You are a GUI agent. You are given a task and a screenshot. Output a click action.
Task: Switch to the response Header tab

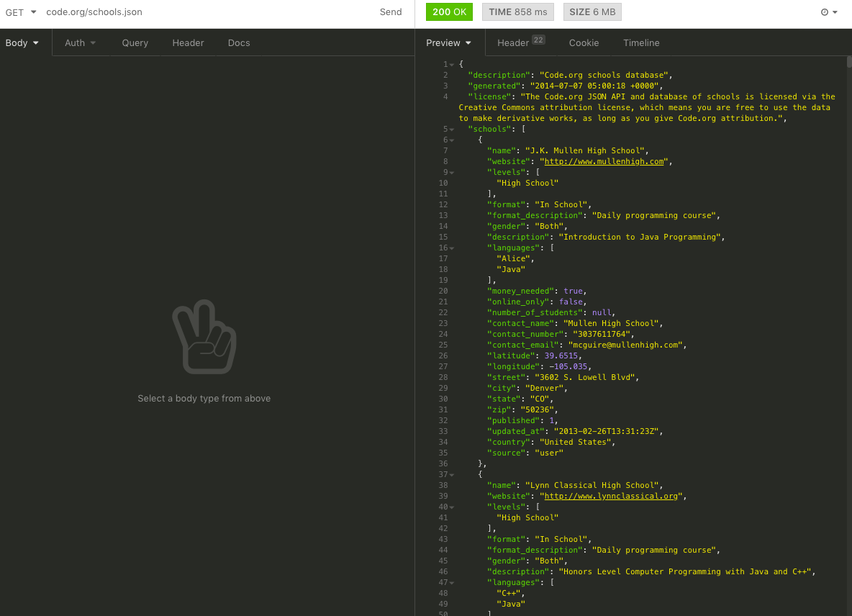point(520,43)
